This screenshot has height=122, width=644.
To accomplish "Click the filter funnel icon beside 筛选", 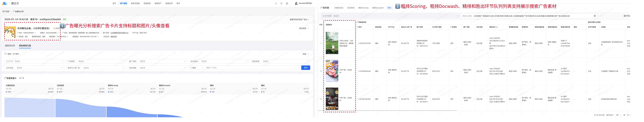I will tap(5, 54).
